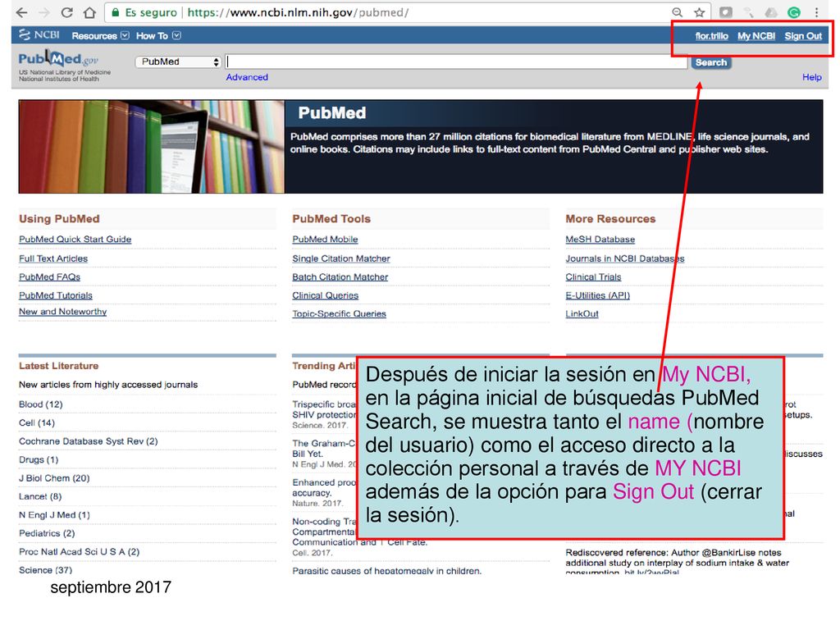Click the bookshelf banner image
Viewport: 840px width, 630px height.
[152, 146]
